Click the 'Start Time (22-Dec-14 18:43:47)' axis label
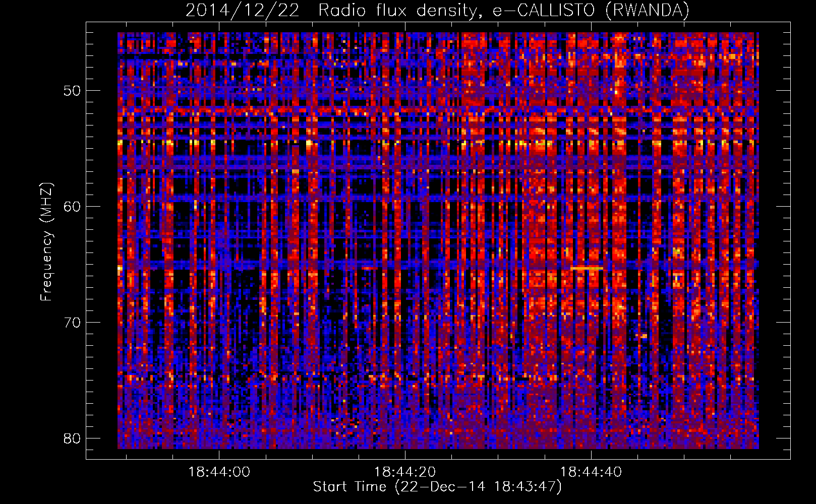This screenshot has width=816, height=504. (x=437, y=487)
